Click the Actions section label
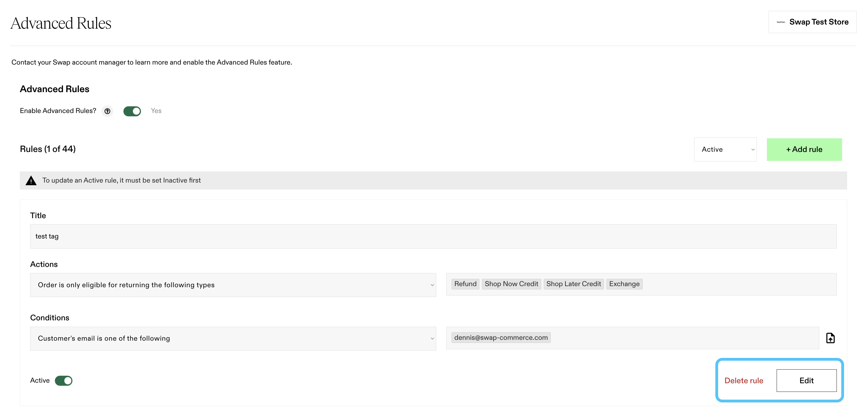 44,264
